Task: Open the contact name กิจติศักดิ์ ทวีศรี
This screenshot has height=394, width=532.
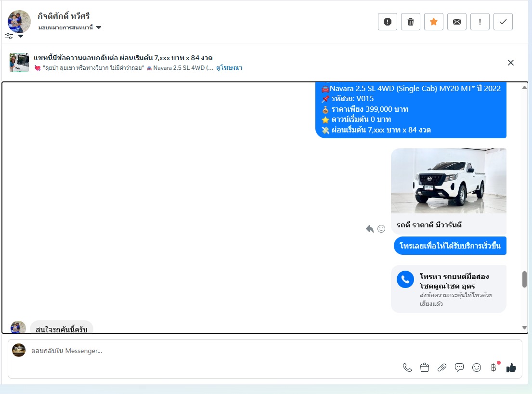Action: (64, 16)
